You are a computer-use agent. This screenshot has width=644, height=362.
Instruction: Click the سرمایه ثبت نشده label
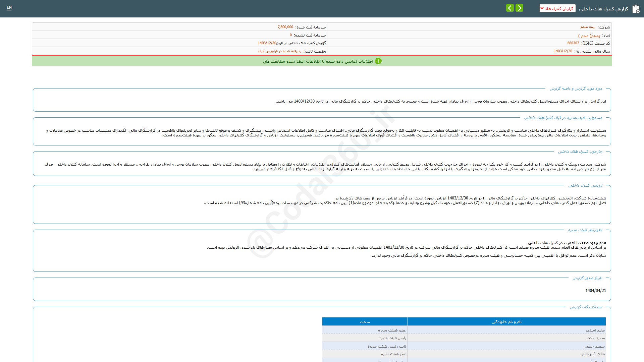310,35
